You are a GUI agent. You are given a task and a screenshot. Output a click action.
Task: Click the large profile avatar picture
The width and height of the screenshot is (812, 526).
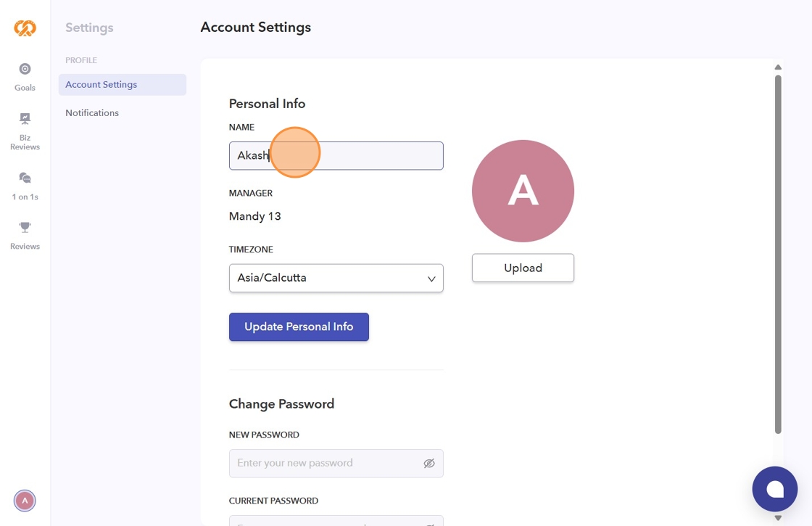(523, 191)
